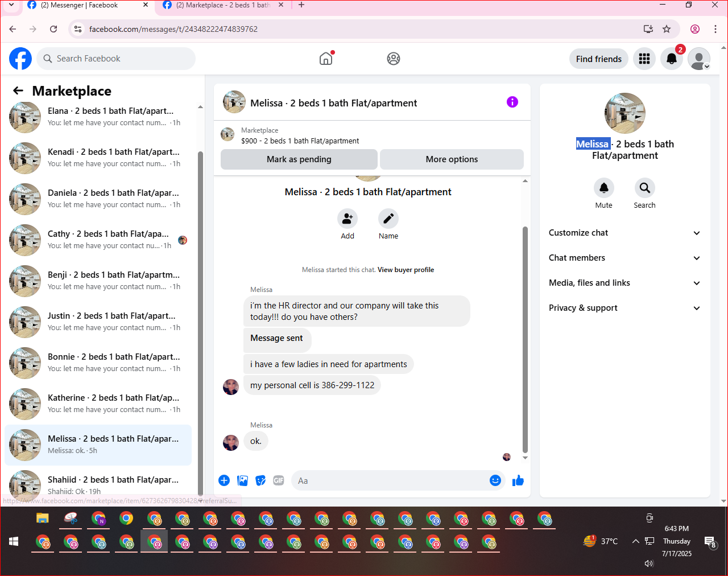
Task: Open the notifications bell
Action: (672, 59)
